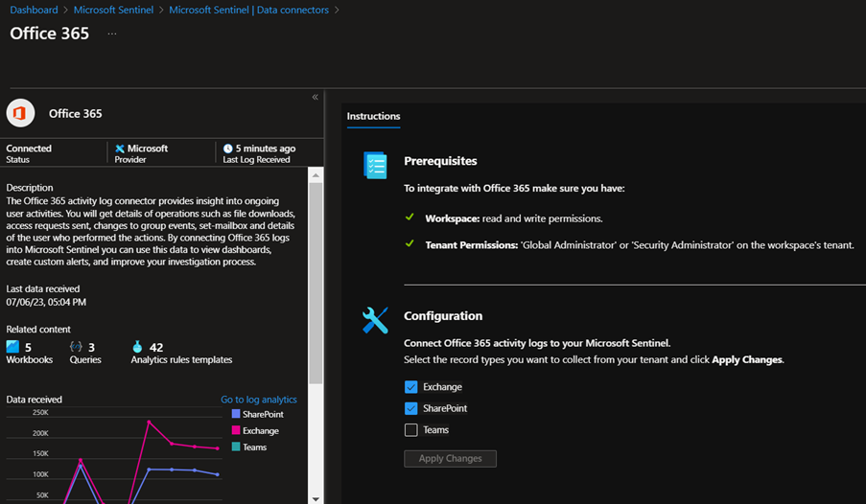Enable the Teams record type checkbox

tap(410, 430)
